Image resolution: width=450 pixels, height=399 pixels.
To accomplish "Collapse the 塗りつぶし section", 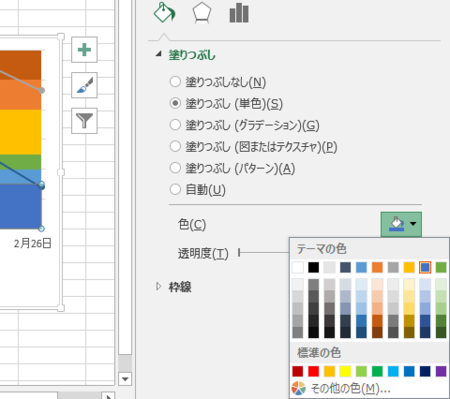I will (159, 54).
